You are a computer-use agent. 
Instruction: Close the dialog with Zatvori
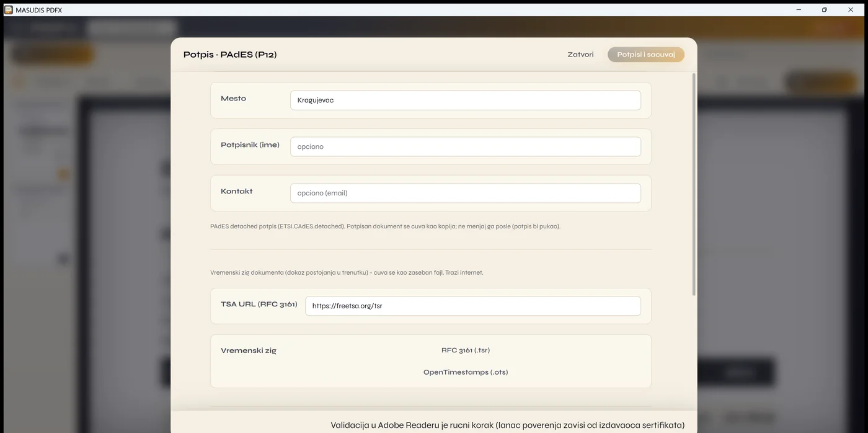point(580,55)
